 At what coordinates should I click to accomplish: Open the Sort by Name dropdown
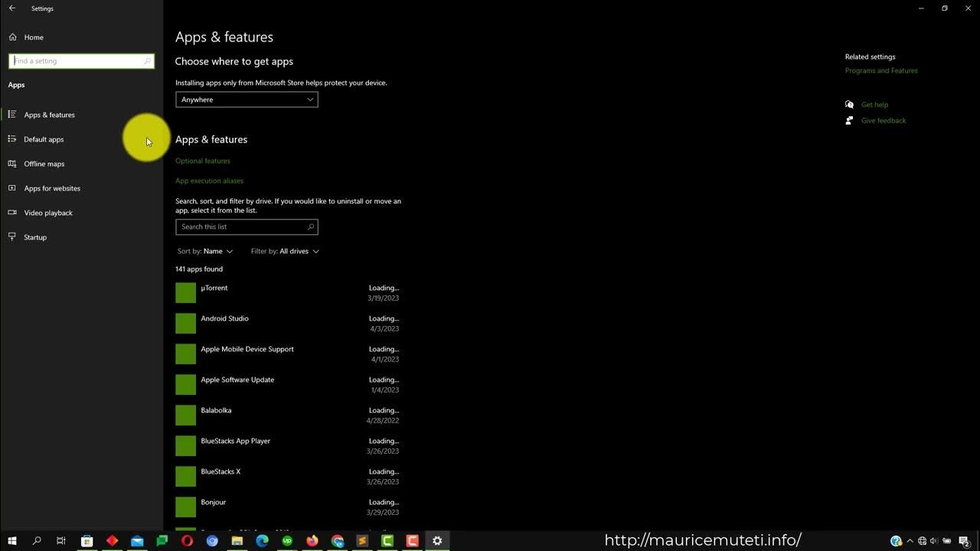(205, 251)
